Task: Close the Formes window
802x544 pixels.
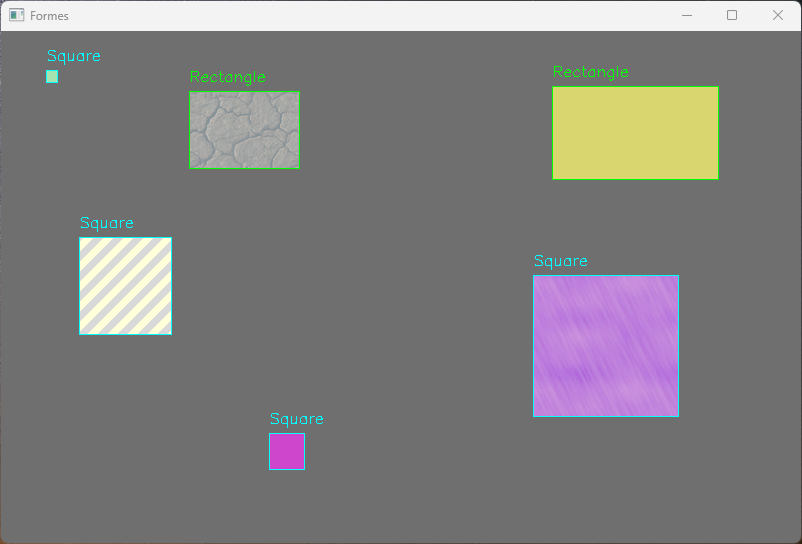Action: [778, 15]
